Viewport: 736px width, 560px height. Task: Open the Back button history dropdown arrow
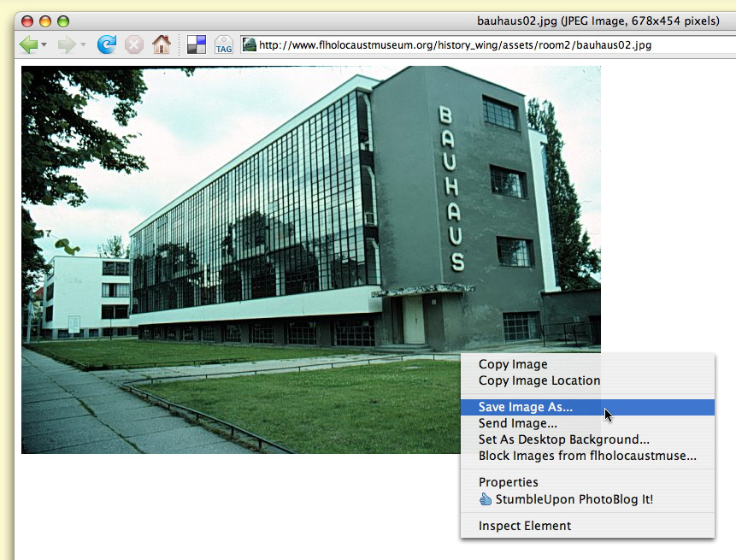[x=44, y=45]
